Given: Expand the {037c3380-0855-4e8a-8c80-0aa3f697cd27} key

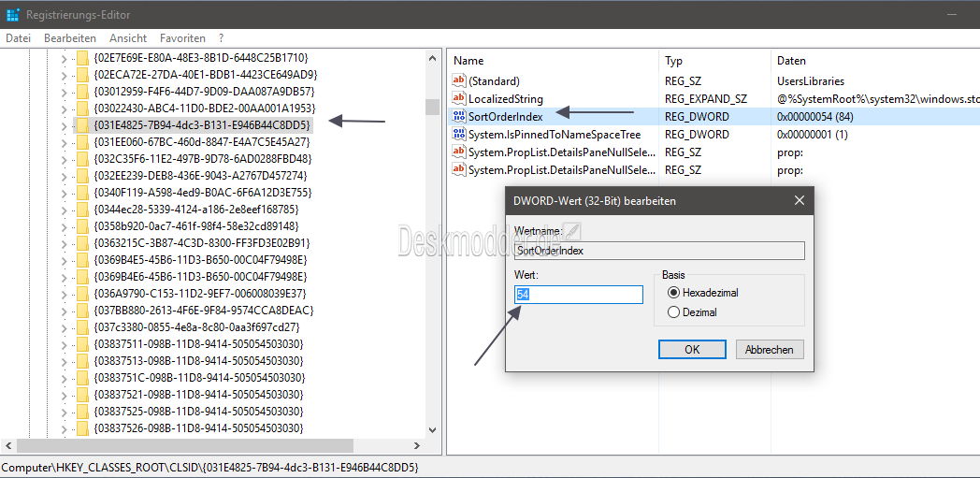Looking at the screenshot, I should 64,327.
